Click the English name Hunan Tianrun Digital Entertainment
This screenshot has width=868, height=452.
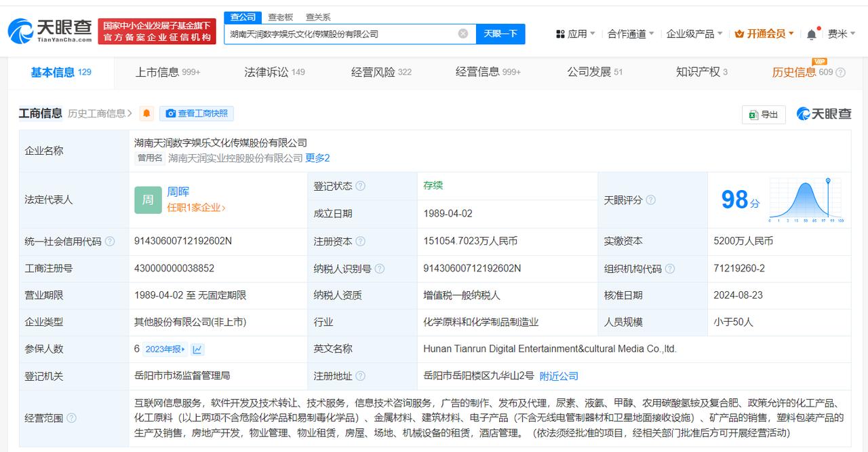click(x=550, y=349)
